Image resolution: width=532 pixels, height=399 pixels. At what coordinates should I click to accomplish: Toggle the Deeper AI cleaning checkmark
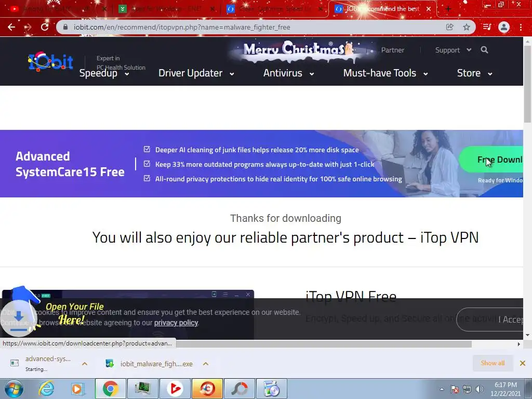point(147,149)
